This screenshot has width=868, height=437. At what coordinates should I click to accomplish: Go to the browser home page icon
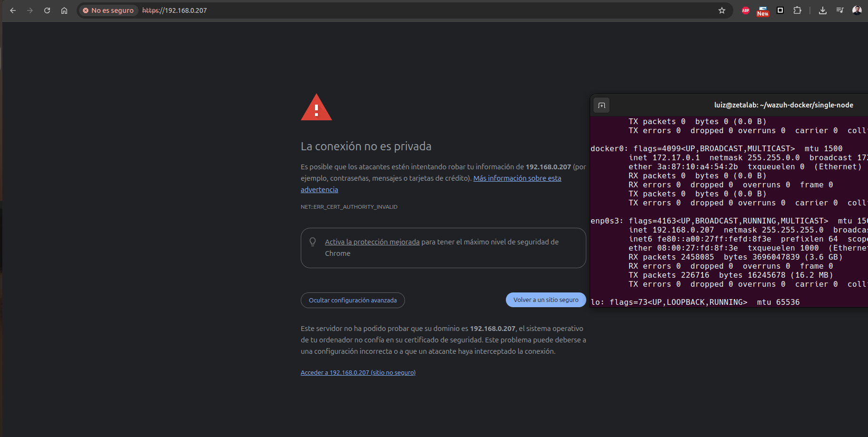click(x=64, y=10)
